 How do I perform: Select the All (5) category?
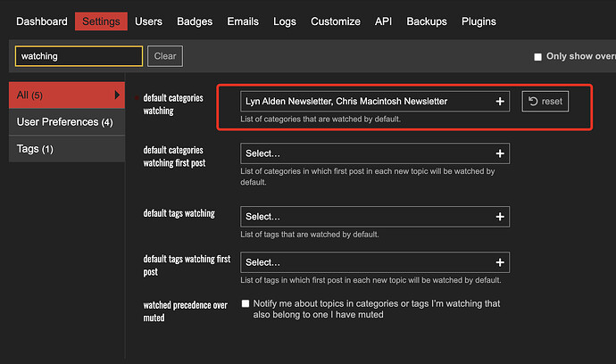click(x=67, y=95)
